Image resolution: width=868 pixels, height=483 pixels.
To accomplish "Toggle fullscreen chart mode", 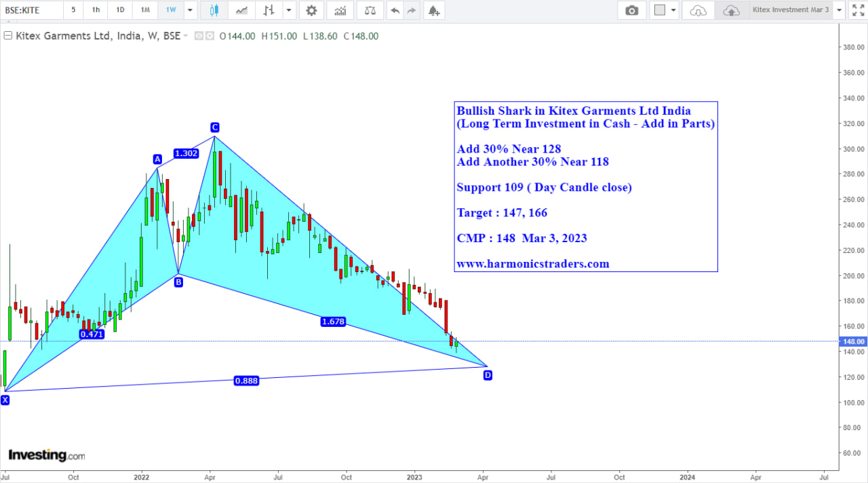I will 857,10.
